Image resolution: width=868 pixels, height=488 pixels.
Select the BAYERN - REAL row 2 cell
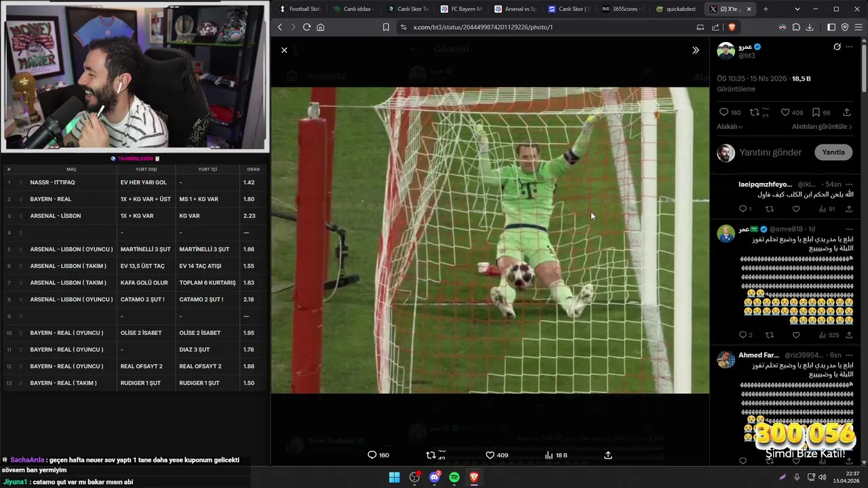[x=73, y=199]
